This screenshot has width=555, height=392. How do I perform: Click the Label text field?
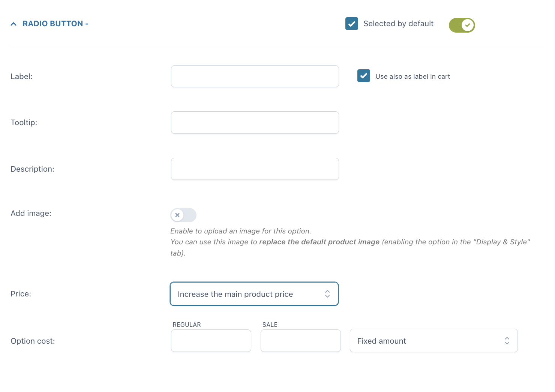click(255, 76)
